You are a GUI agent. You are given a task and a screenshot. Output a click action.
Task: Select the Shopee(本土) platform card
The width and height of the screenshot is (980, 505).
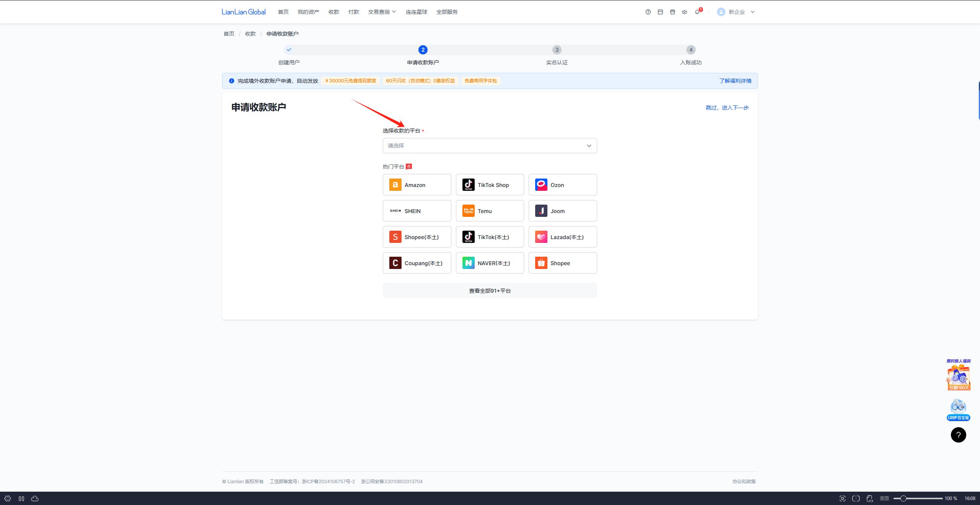click(417, 237)
